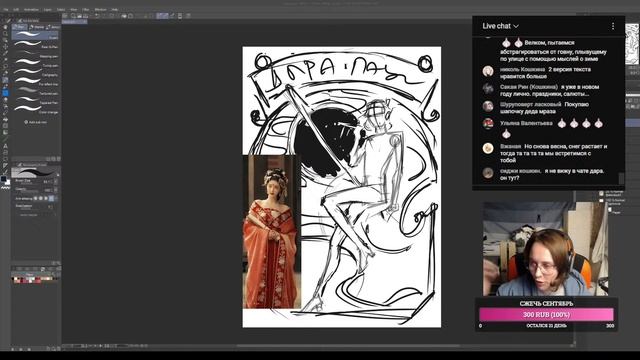Select the Tapered Pen sub tool
The height and width of the screenshot is (360, 640).
click(x=35, y=100)
